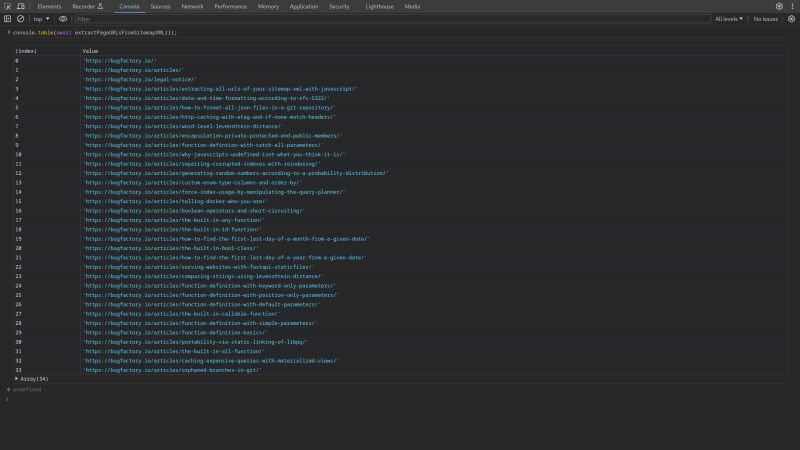Open the top JavaScript context dropdown
The width and height of the screenshot is (800, 450).
[x=41, y=19]
